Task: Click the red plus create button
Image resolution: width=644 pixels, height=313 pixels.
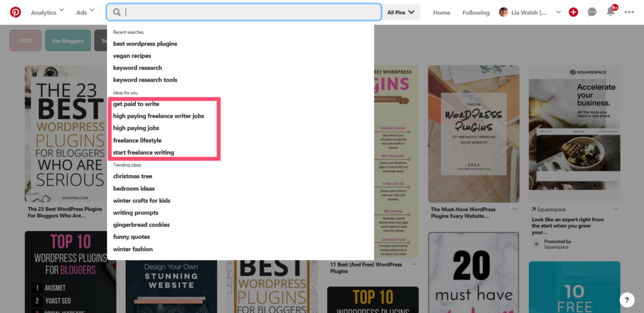Action: pyautogui.click(x=574, y=13)
